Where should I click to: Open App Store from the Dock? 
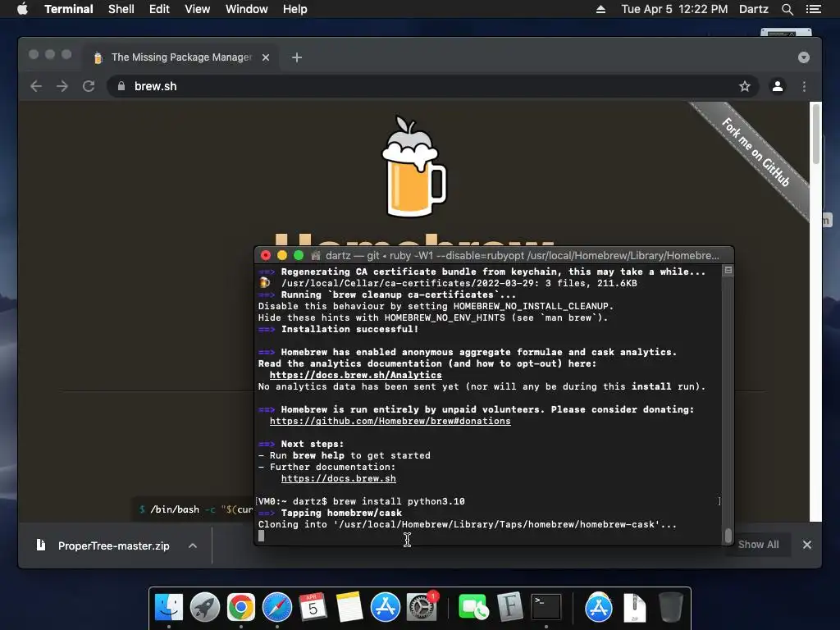tap(386, 608)
